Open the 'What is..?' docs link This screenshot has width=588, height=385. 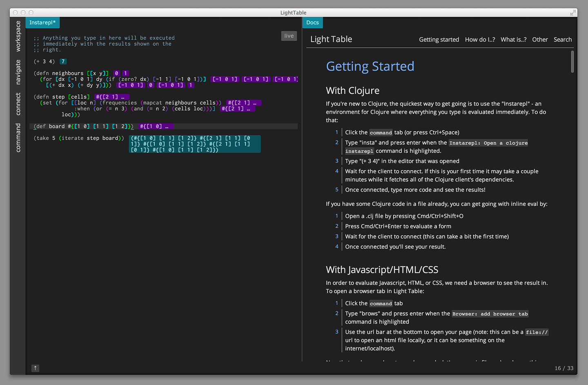pyautogui.click(x=513, y=40)
